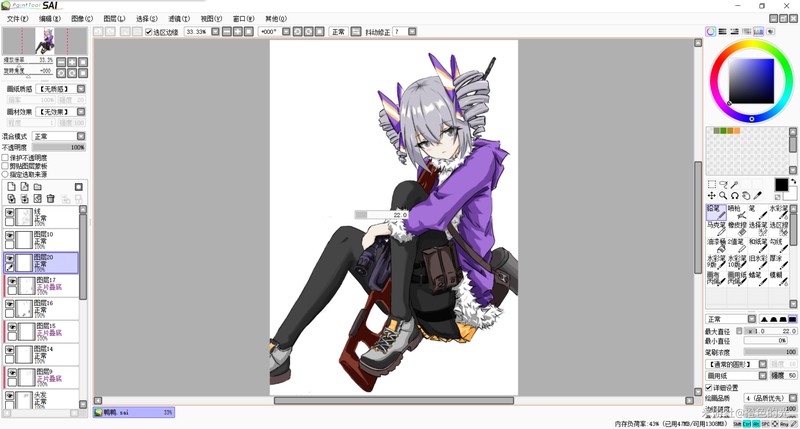The width and height of the screenshot is (800, 429).
Task: Select the move layer tool
Action: 712,196
